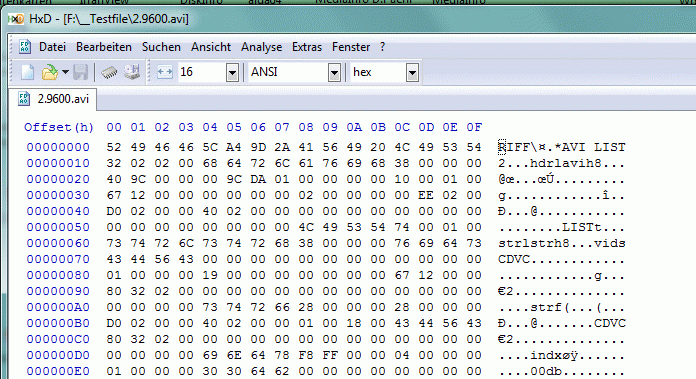Select byte 19 in row 00000080
Screen dimensions: 696x379
(210, 275)
